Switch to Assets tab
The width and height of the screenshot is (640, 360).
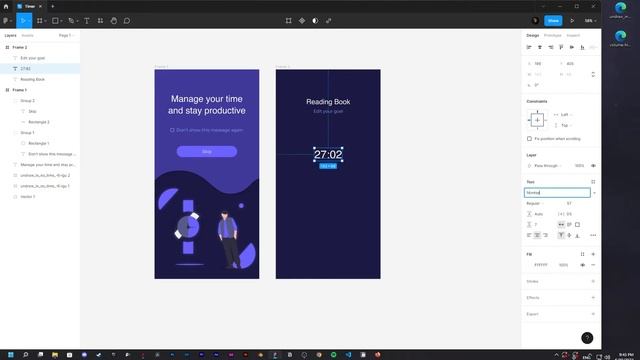coord(27,36)
